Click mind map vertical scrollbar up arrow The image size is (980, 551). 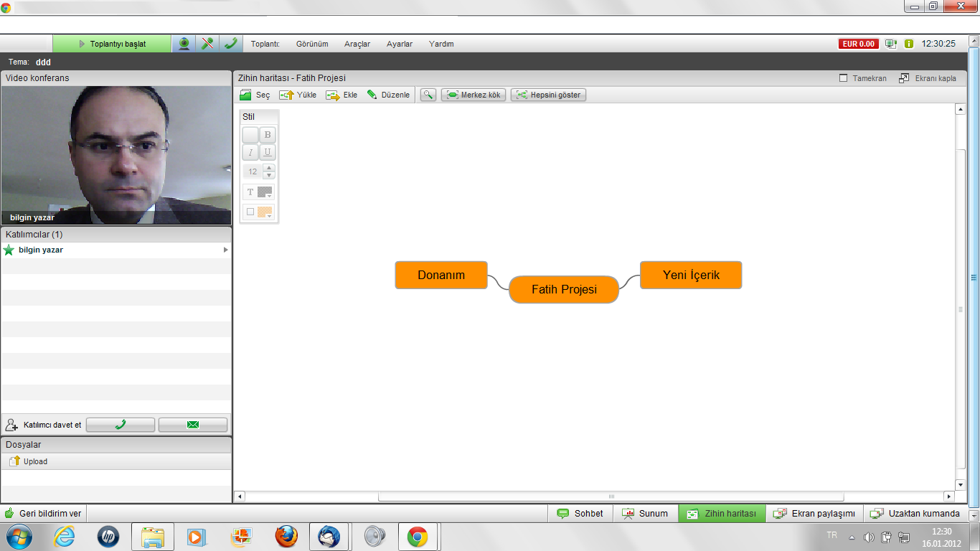click(961, 109)
